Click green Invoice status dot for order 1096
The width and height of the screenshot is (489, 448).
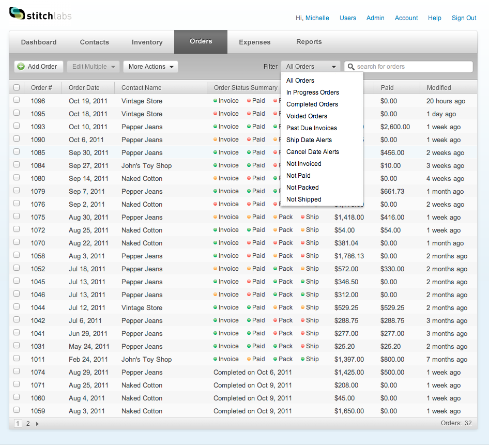[x=215, y=101]
